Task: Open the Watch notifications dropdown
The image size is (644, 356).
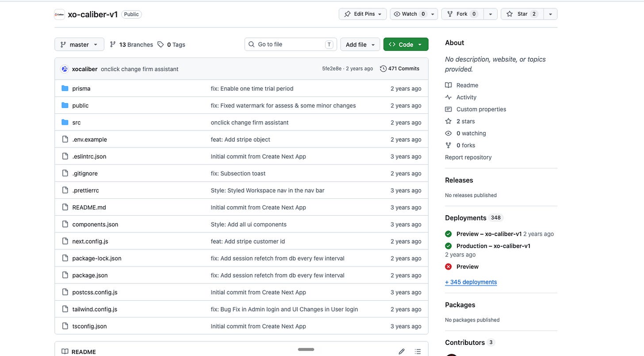Action: tap(414, 14)
